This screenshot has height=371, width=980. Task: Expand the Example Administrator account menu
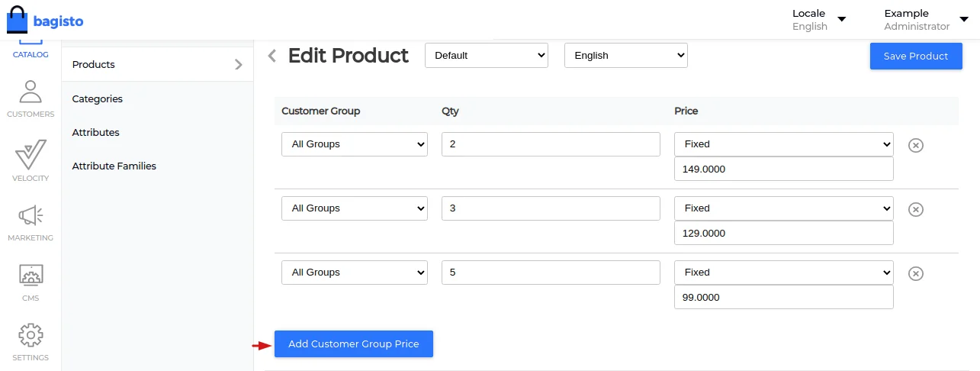point(925,20)
